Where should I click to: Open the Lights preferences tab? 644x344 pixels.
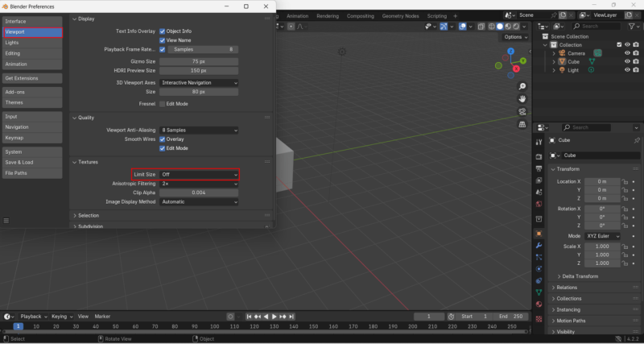pyautogui.click(x=32, y=43)
